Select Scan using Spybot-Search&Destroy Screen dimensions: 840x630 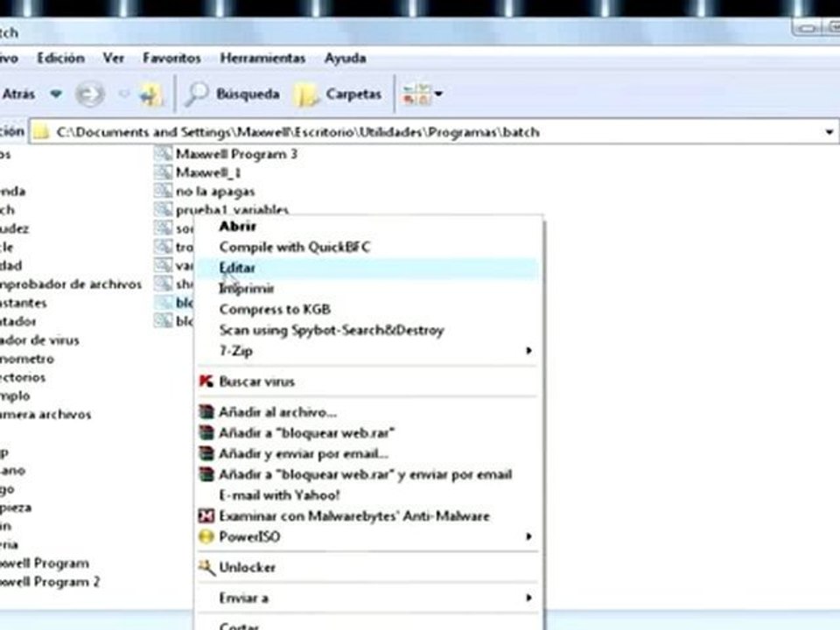tap(367, 331)
